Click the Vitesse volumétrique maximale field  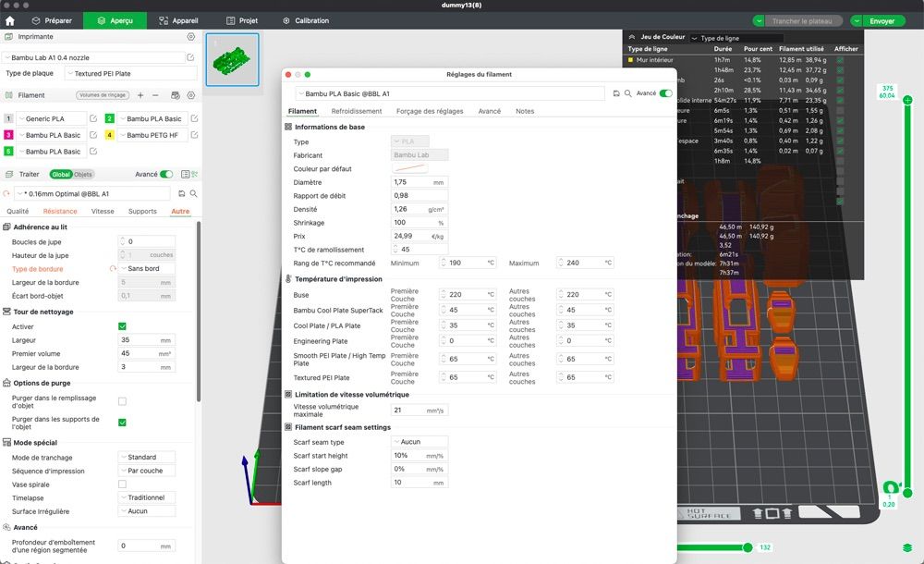419,410
